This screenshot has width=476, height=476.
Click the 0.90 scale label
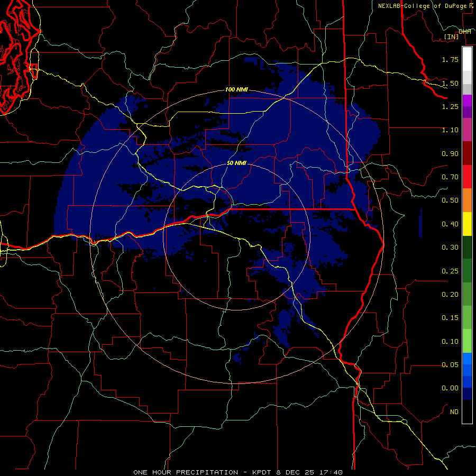coord(450,153)
